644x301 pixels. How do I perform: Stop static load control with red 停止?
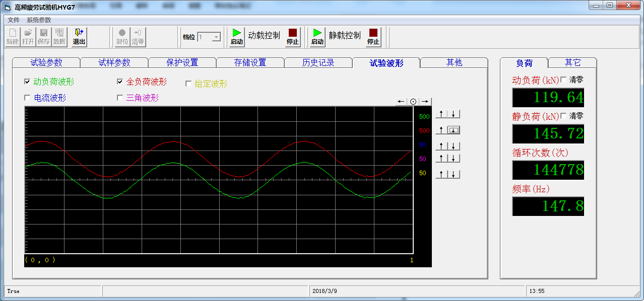coord(373,37)
